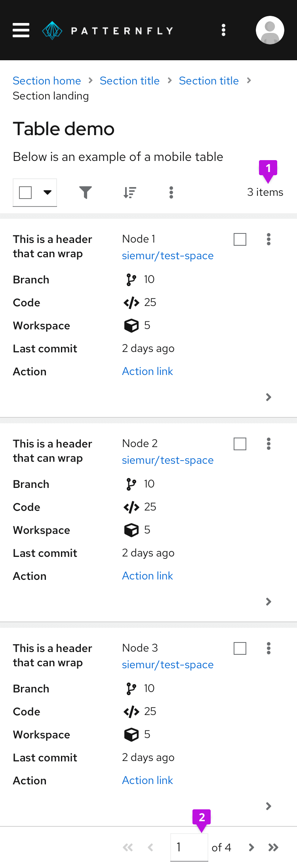Open the header kebab menu

(224, 30)
